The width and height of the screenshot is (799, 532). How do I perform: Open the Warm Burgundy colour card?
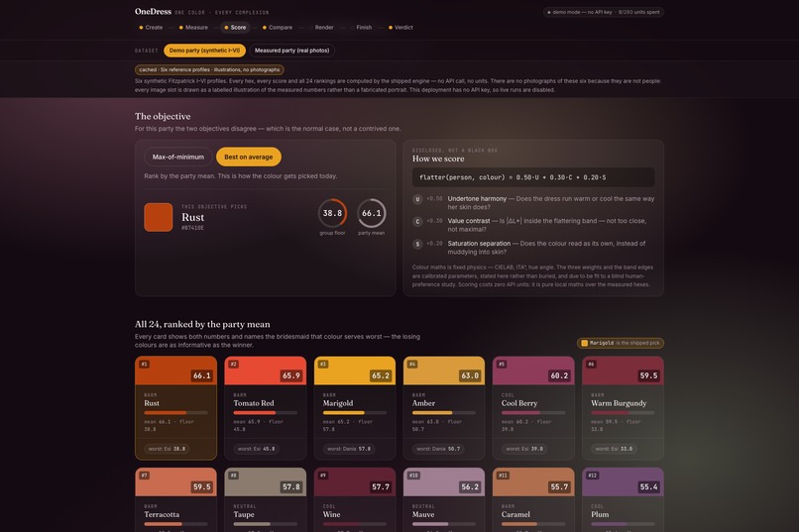[x=623, y=408]
